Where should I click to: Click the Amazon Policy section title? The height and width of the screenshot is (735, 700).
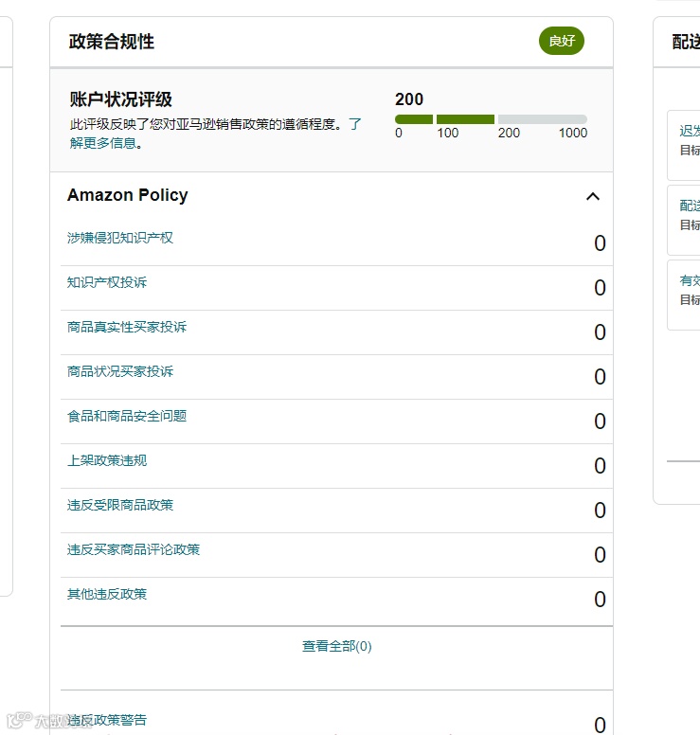[128, 194]
